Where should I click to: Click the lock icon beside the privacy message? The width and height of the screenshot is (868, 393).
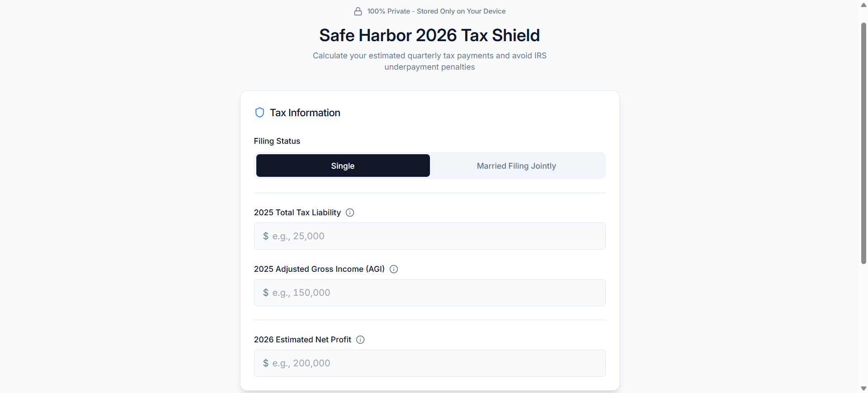pyautogui.click(x=359, y=11)
